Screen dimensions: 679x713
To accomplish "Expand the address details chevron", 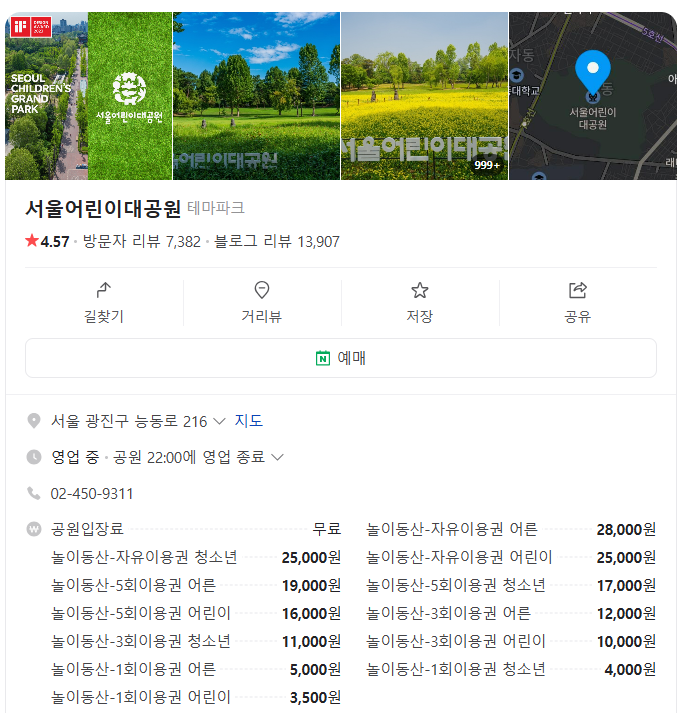I will tap(219, 421).
